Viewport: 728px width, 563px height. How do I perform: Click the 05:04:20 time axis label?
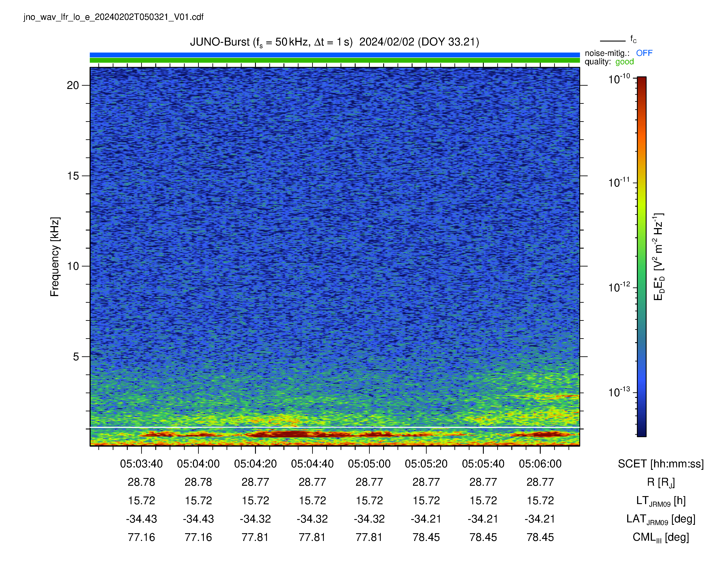click(255, 464)
